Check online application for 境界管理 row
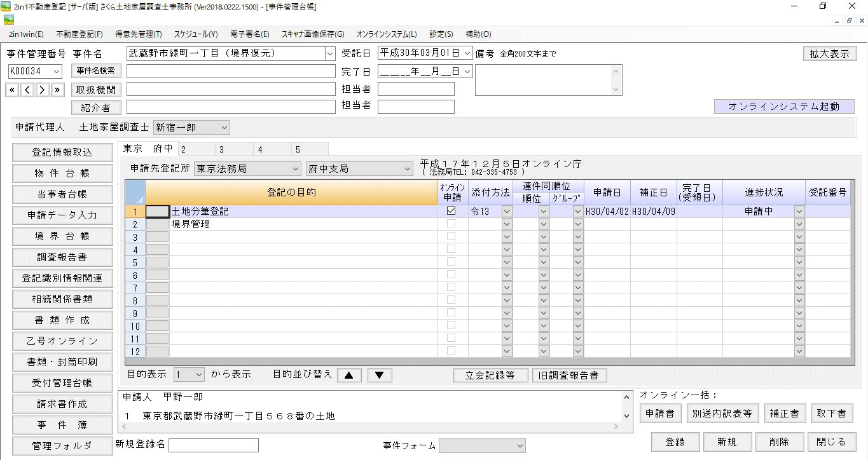The image size is (868, 460). [451, 224]
